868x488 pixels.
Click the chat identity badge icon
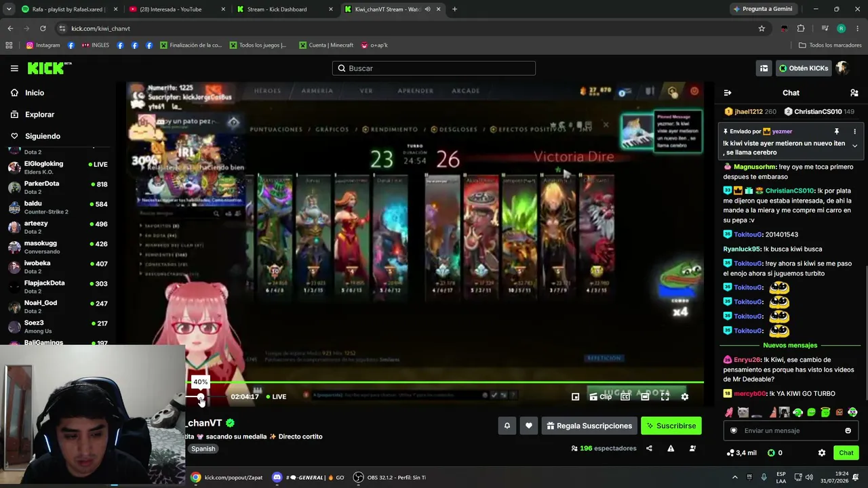(733, 430)
